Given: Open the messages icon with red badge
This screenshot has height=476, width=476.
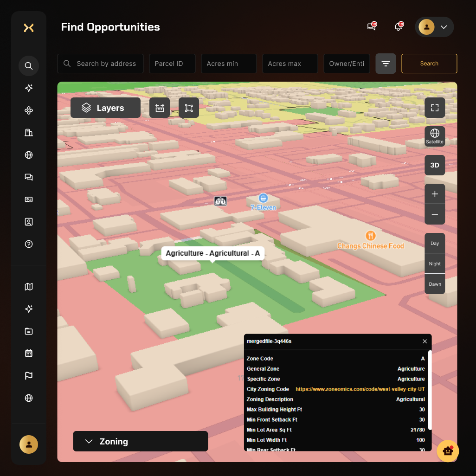Looking at the screenshot, I should [372, 26].
